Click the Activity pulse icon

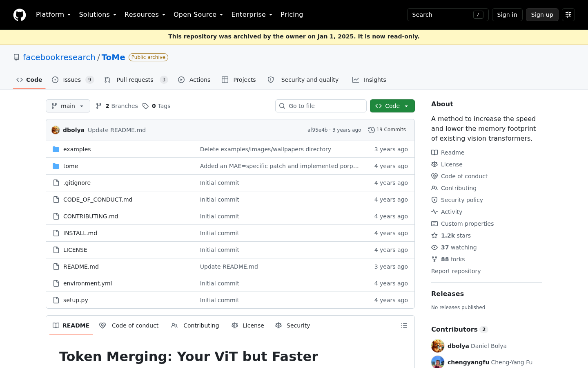(434, 212)
